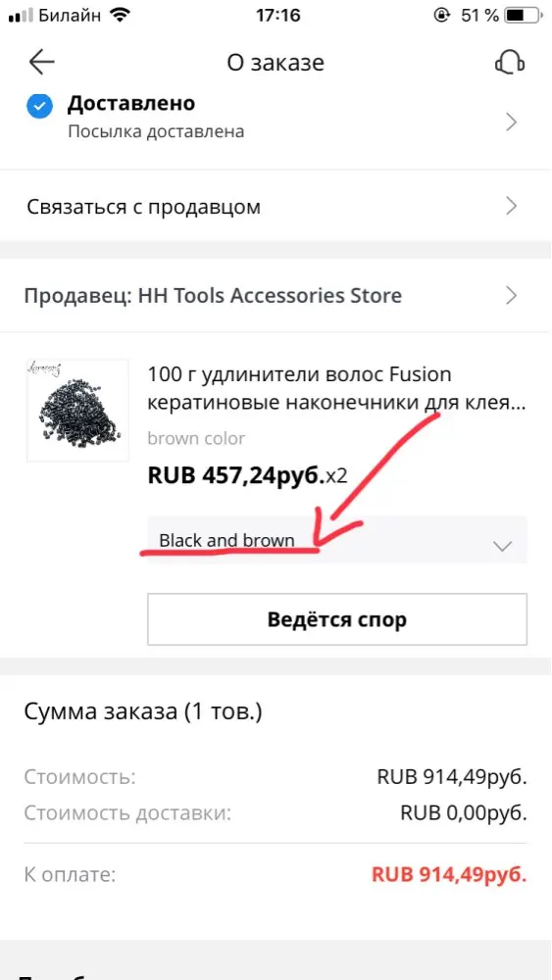Open the Связаться с продавцом chevron
The width and height of the screenshot is (552, 980).
pos(512,206)
